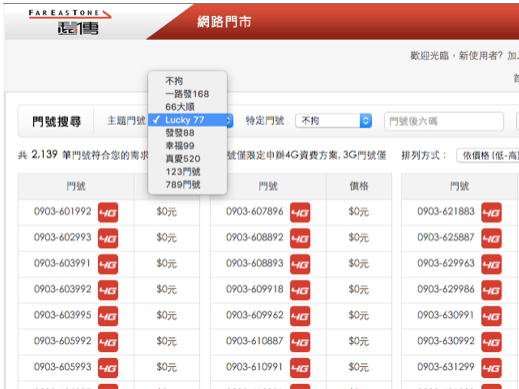Click the 價格 column header

359,186
